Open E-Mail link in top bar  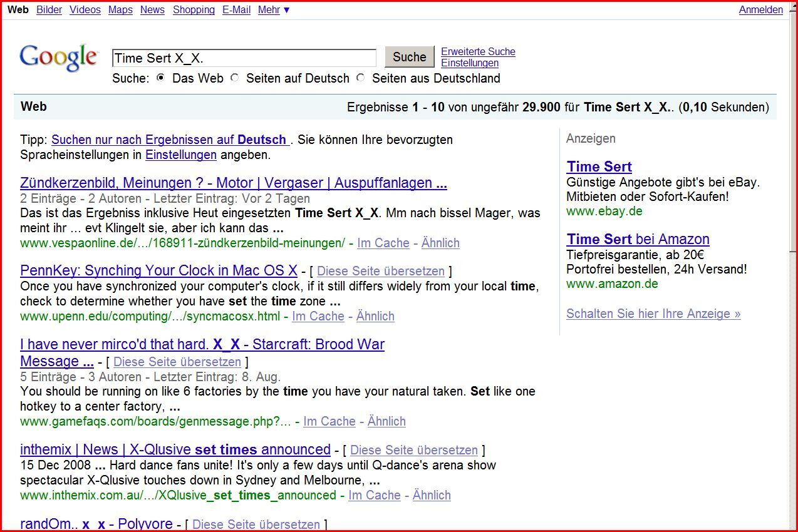[x=236, y=10]
